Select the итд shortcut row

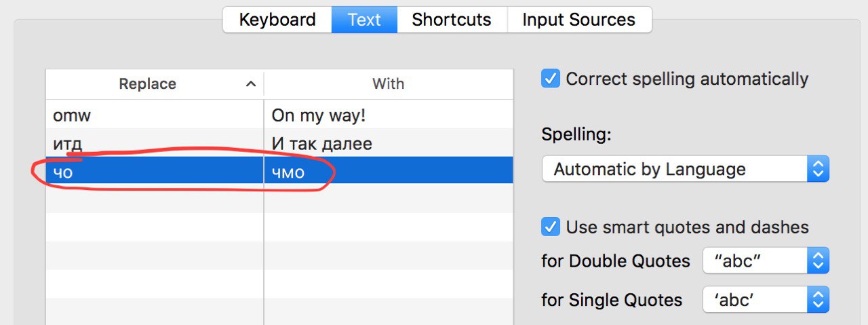[x=279, y=143]
